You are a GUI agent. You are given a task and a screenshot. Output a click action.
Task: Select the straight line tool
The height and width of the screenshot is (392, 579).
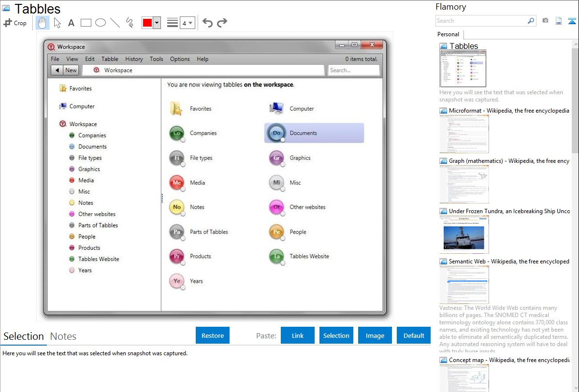point(115,23)
